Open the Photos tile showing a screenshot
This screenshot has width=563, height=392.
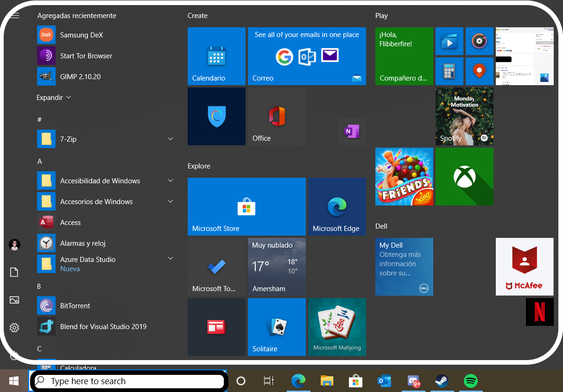(x=525, y=56)
